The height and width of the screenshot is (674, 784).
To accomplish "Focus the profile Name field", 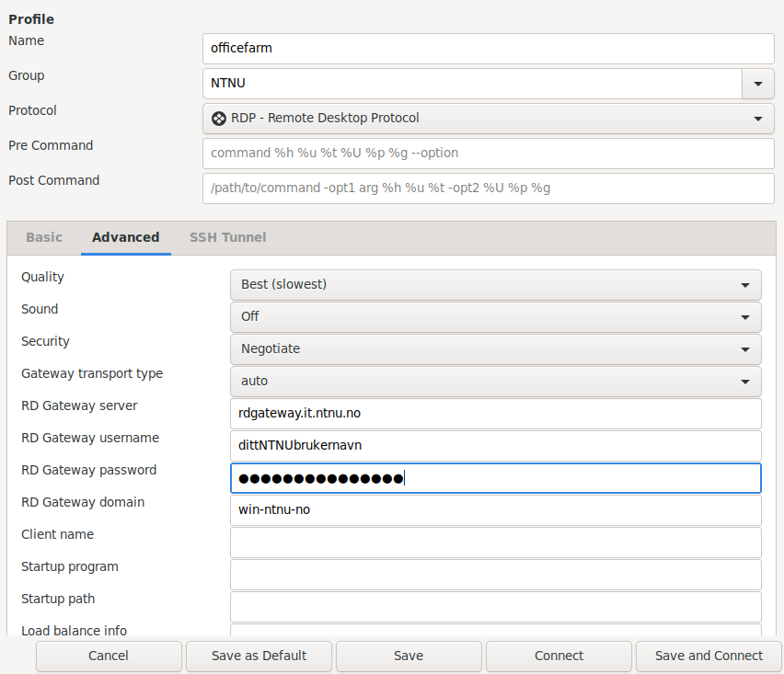I will [489, 49].
